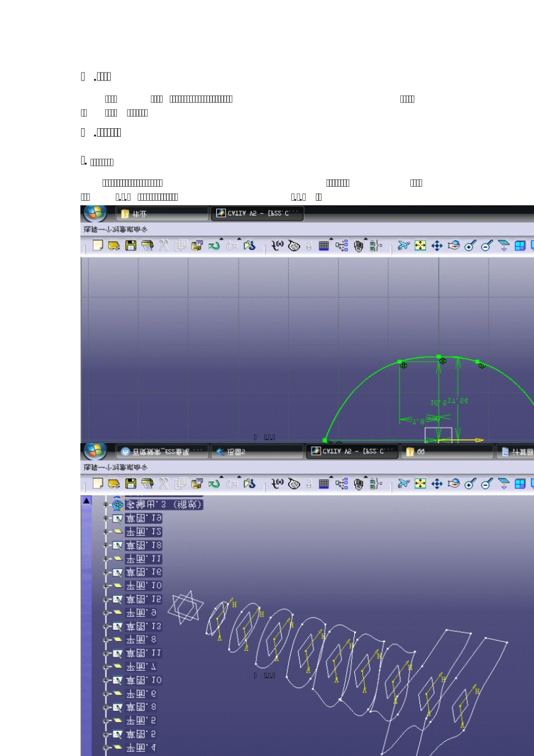The image size is (534, 756).
Task: Expand 草图.16 node in the specification tree
Action: point(106,573)
